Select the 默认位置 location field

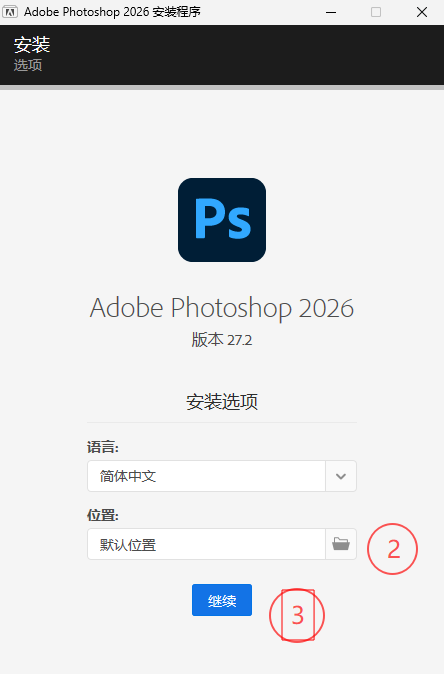coord(206,544)
